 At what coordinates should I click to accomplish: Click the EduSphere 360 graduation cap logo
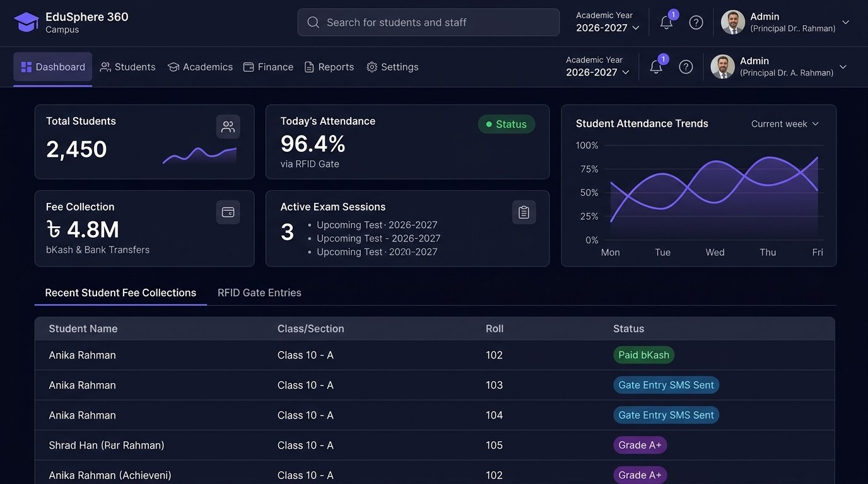pos(26,22)
